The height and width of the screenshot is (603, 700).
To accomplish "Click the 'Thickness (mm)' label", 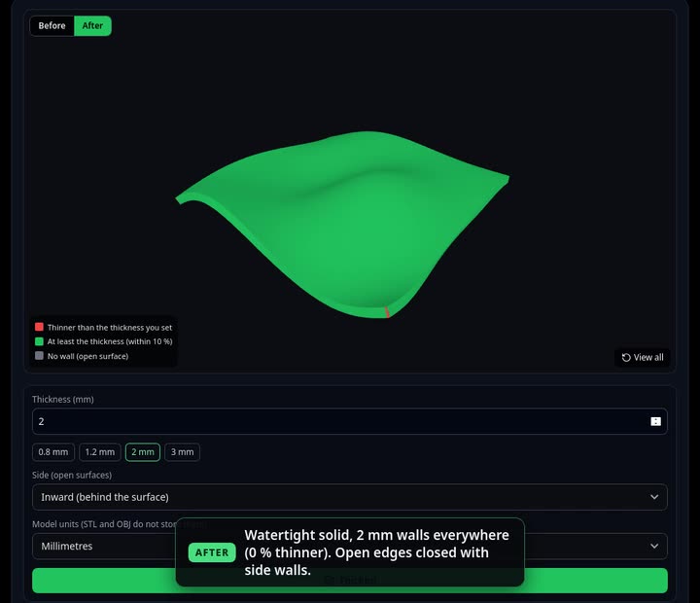I will (x=63, y=400).
